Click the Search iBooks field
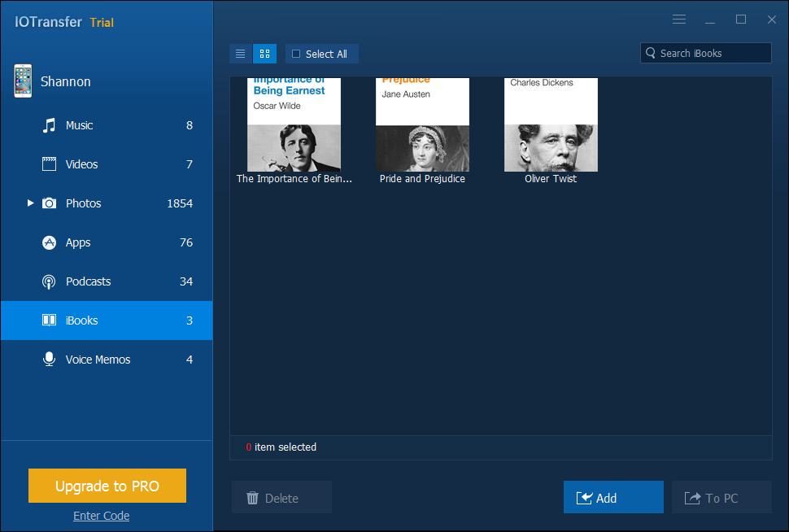This screenshot has height=532, width=789. click(x=705, y=53)
